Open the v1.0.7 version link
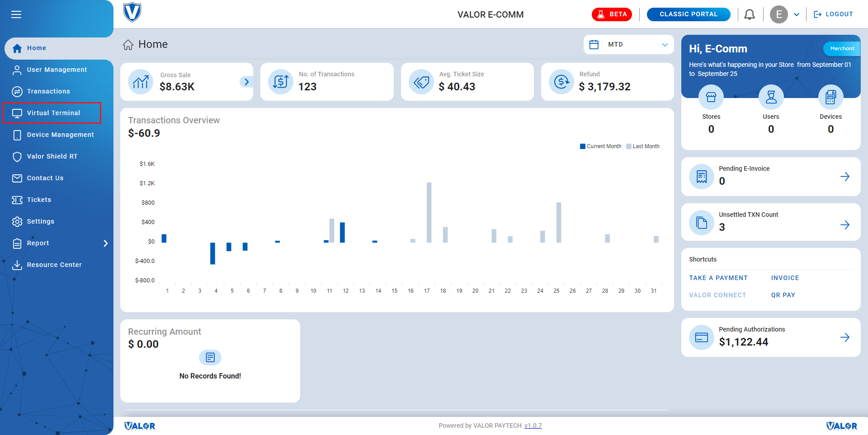This screenshot has height=435, width=868. [533, 426]
